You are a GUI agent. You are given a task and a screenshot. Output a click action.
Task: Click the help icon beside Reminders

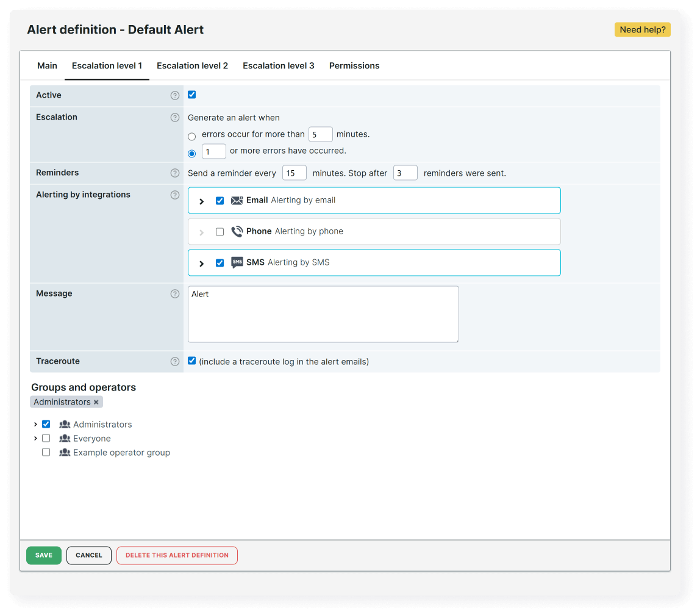(x=175, y=173)
